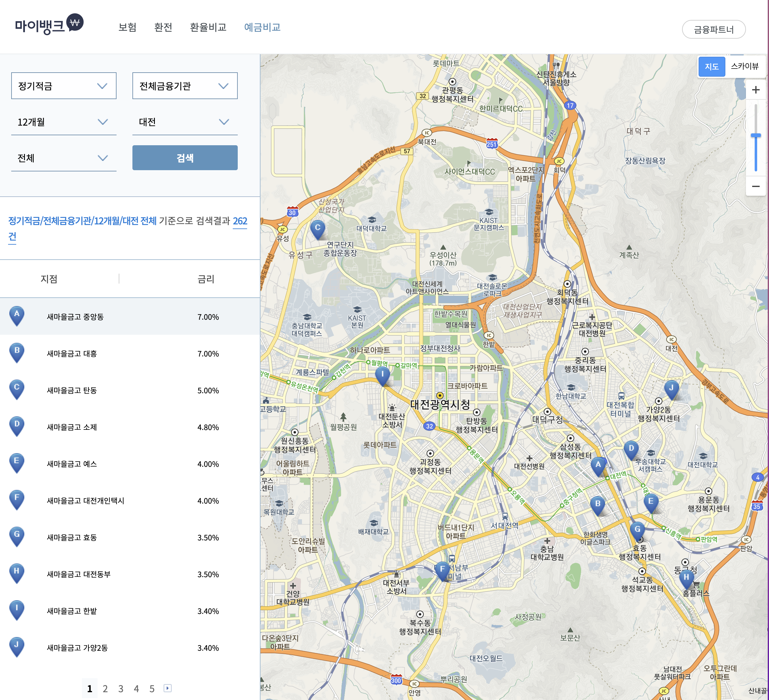Select the 새마을금고 대흥 row name

coord(72,354)
